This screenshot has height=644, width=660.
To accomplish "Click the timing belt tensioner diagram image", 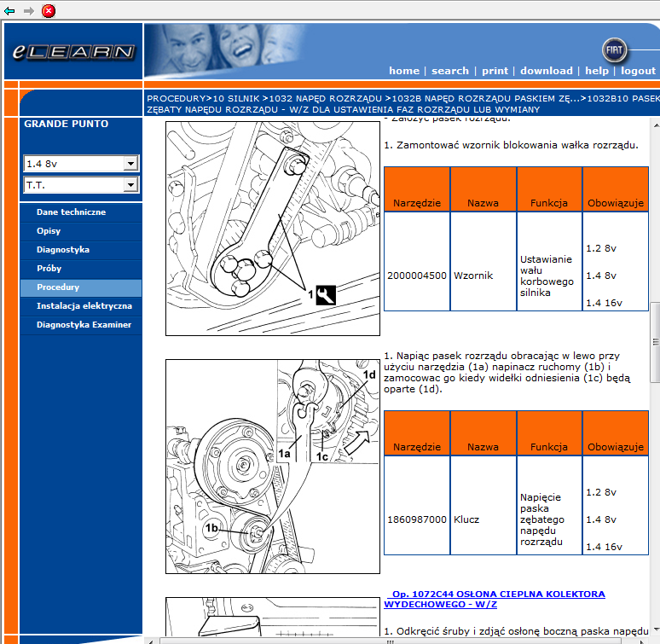I will point(272,466).
